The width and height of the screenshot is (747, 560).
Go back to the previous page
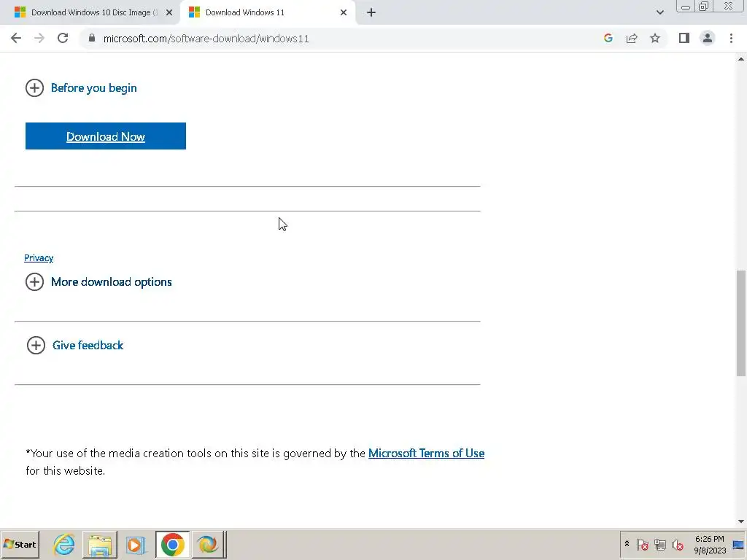[16, 38]
